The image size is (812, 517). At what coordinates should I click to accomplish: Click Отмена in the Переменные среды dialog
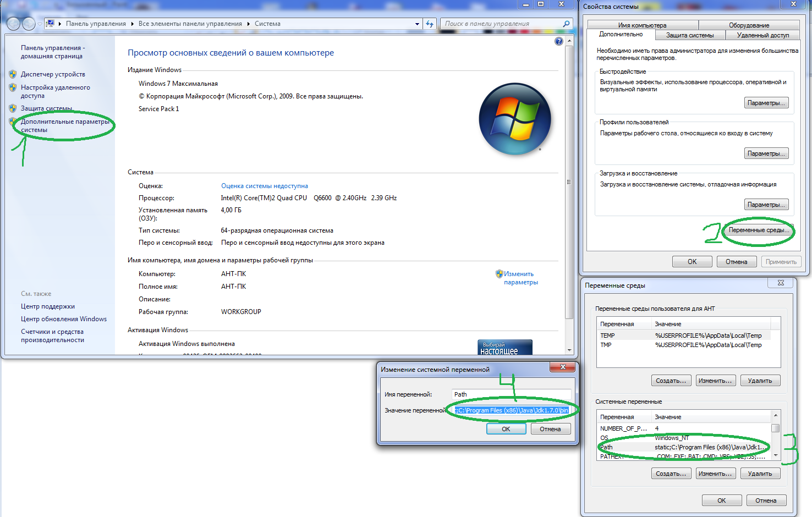766,501
